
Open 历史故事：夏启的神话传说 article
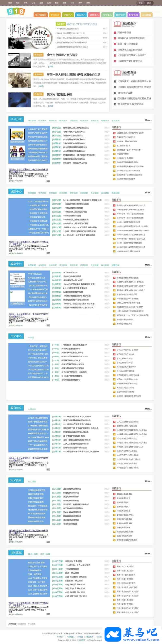pyautogui.click(x=75, y=163)
